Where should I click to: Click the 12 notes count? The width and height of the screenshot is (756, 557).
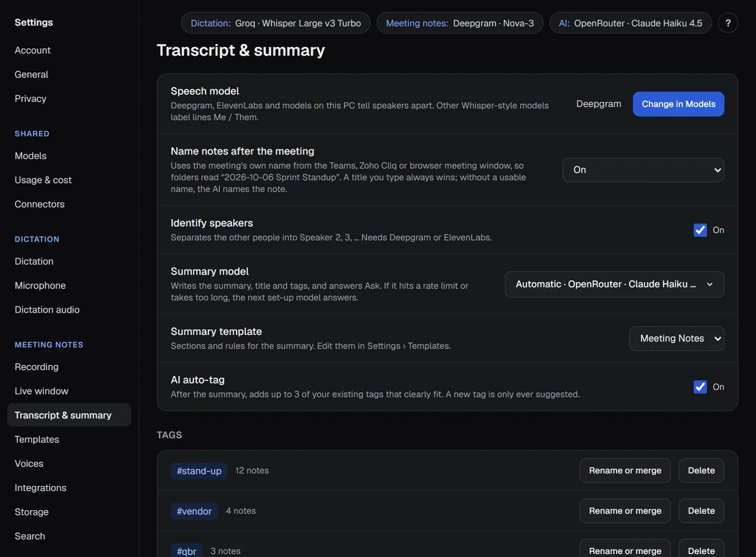point(252,471)
